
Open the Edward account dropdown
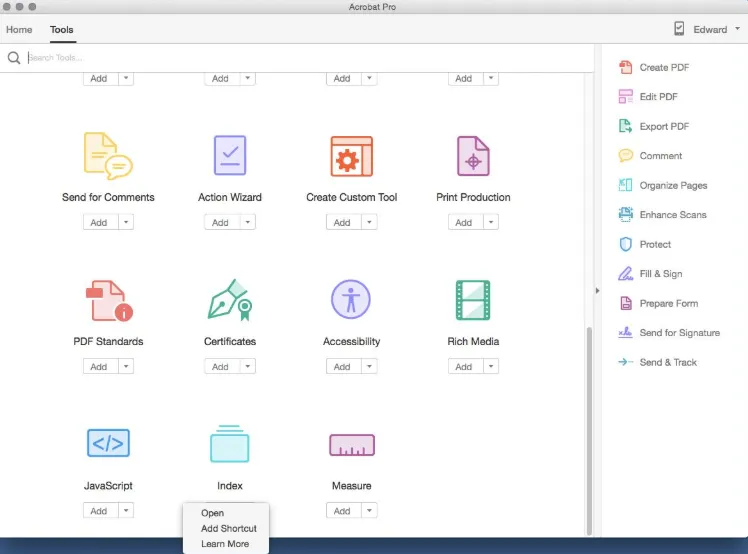point(717,29)
